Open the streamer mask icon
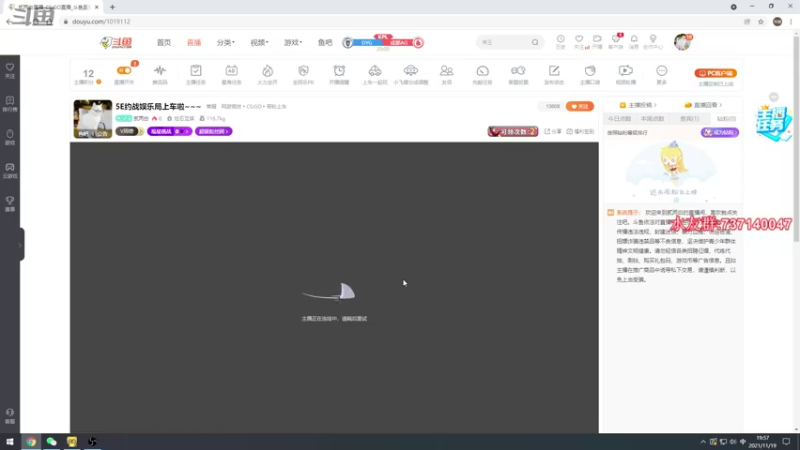 point(590,70)
